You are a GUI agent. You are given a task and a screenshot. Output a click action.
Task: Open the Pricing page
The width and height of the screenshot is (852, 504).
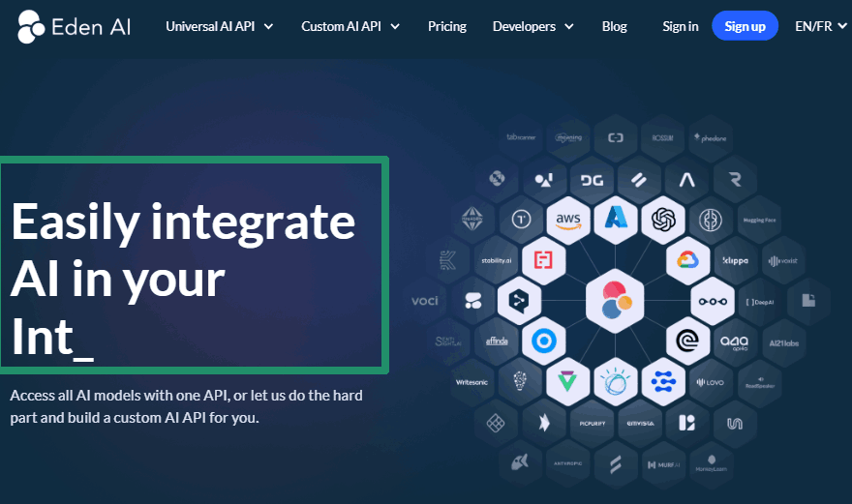pyautogui.click(x=446, y=26)
